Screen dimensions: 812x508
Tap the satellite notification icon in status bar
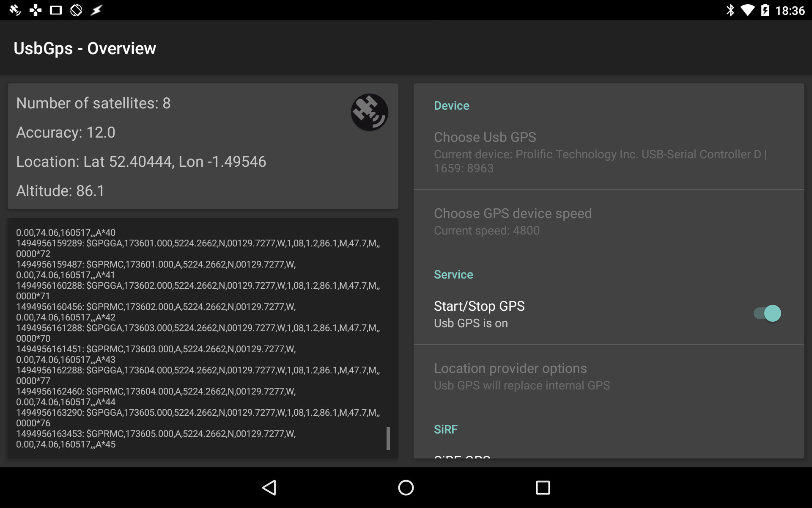15,10
